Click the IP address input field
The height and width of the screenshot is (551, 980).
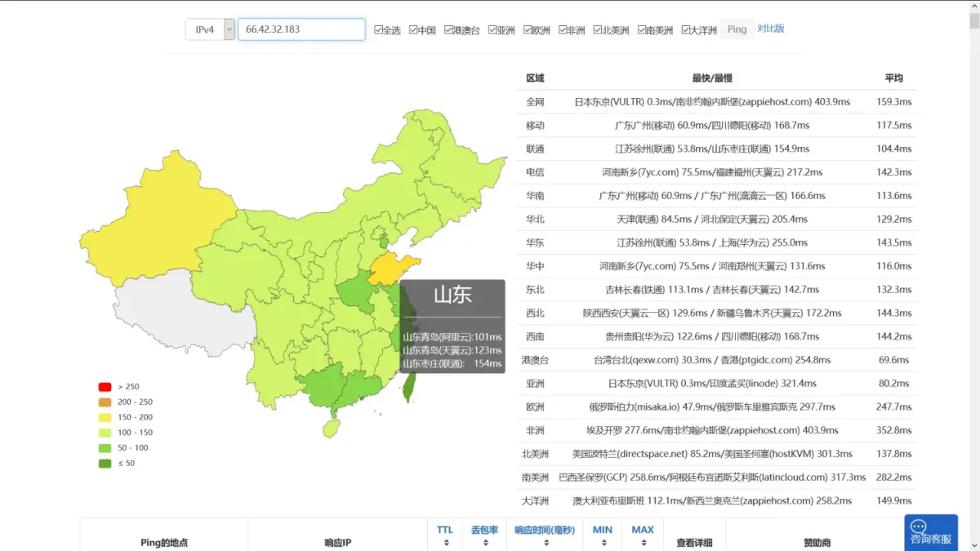click(x=301, y=29)
